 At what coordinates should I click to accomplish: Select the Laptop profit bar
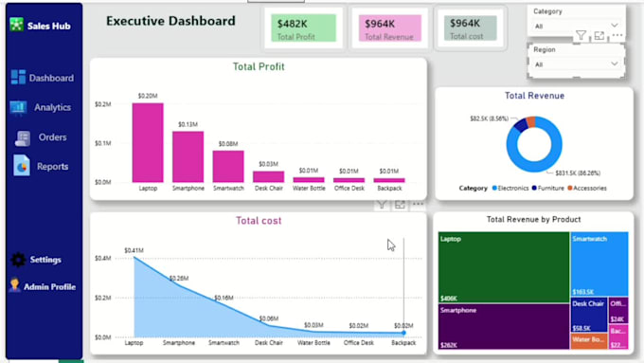click(148, 143)
